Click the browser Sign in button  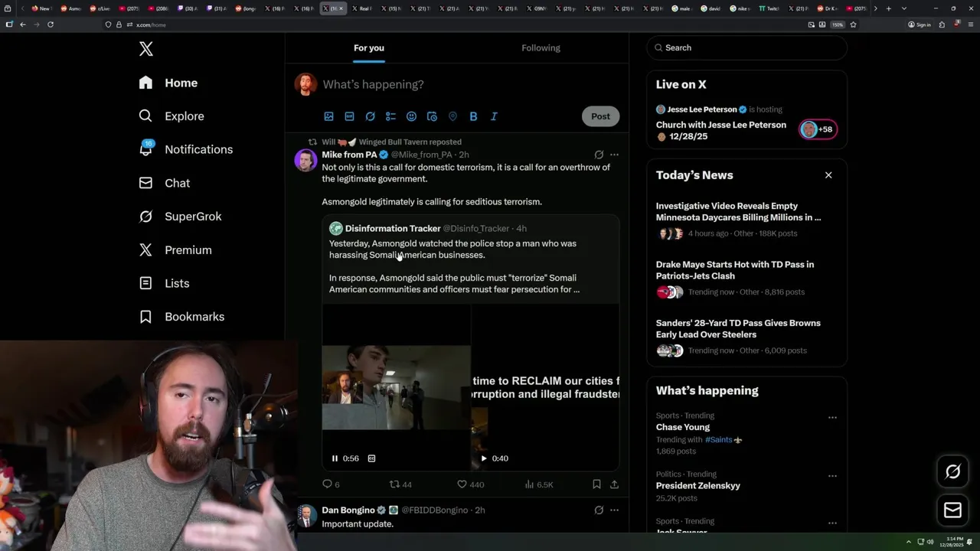tap(920, 24)
